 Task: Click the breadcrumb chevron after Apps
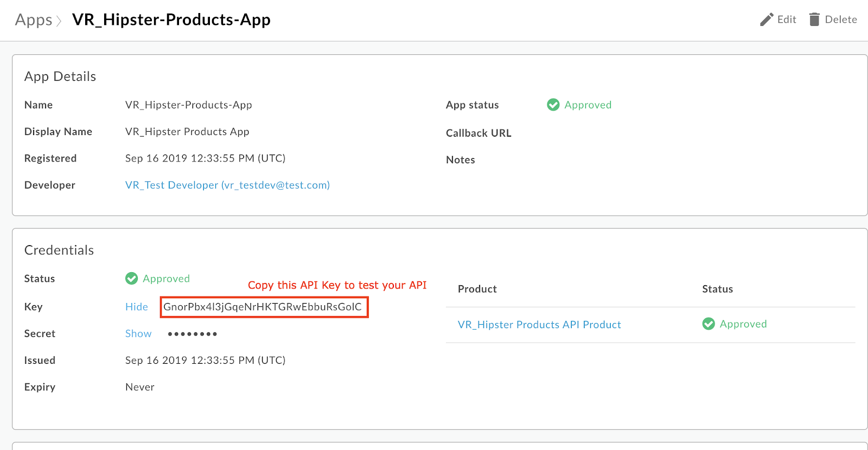tap(59, 21)
